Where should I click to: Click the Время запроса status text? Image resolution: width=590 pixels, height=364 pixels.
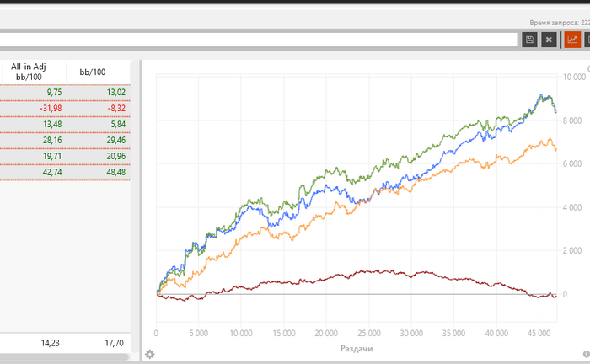(560, 23)
